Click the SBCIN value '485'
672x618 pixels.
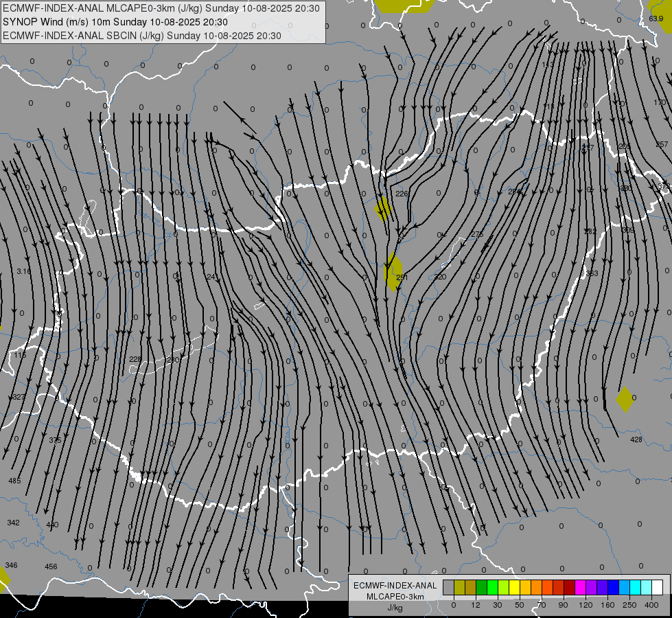[14, 481]
